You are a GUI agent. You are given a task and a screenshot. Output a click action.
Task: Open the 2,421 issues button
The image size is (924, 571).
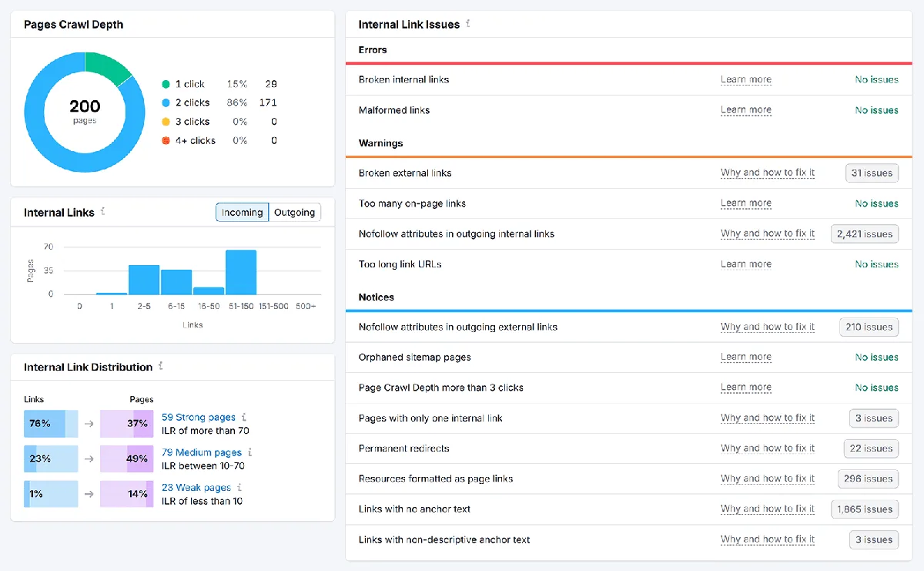coord(865,233)
